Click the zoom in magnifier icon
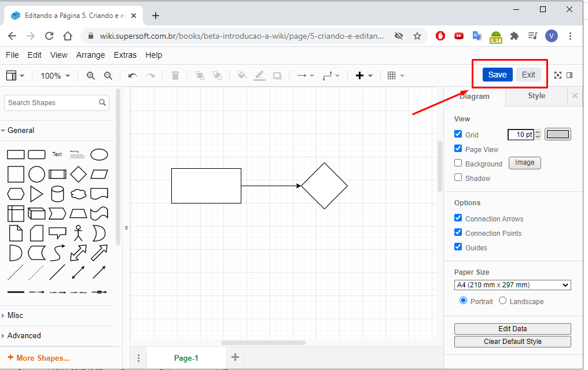 tap(90, 76)
